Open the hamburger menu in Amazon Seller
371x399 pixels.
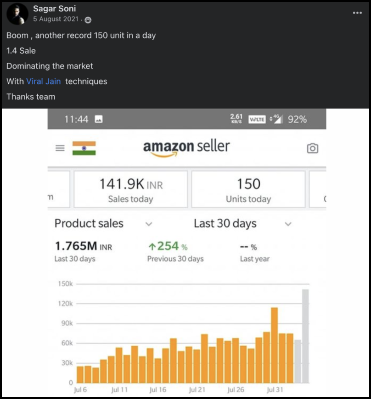pyautogui.click(x=60, y=148)
